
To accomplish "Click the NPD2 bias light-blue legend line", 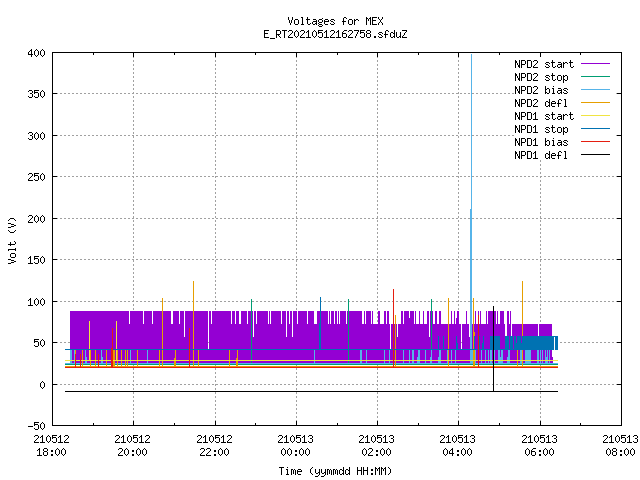I will point(595,90).
